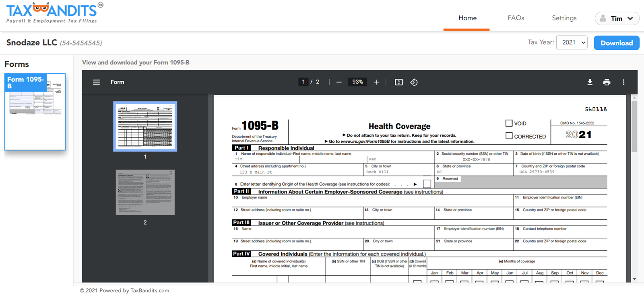The width and height of the screenshot is (644, 303).
Task: Click the Health Coverage form title
Action: click(399, 126)
